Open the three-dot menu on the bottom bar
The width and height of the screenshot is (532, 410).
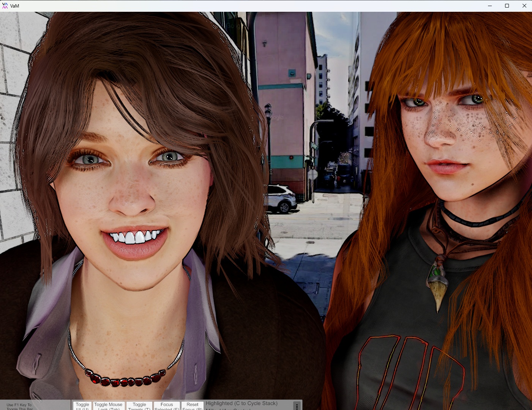(297, 406)
